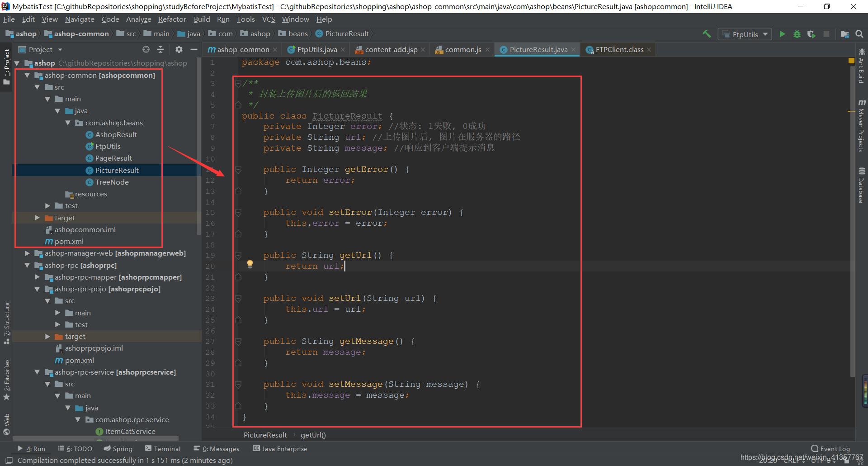Open the Navigate menu
This screenshot has height=466, width=868.
[x=80, y=19]
